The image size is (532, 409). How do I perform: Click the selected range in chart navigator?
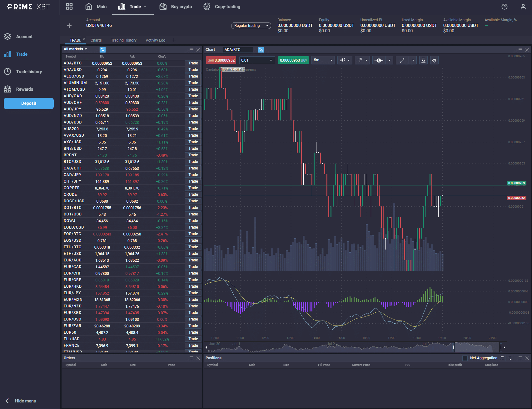pyautogui.click(x=477, y=347)
